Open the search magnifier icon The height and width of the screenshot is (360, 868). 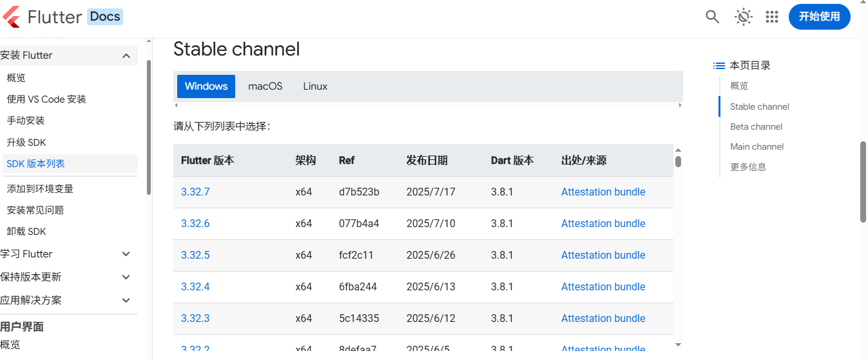click(712, 17)
